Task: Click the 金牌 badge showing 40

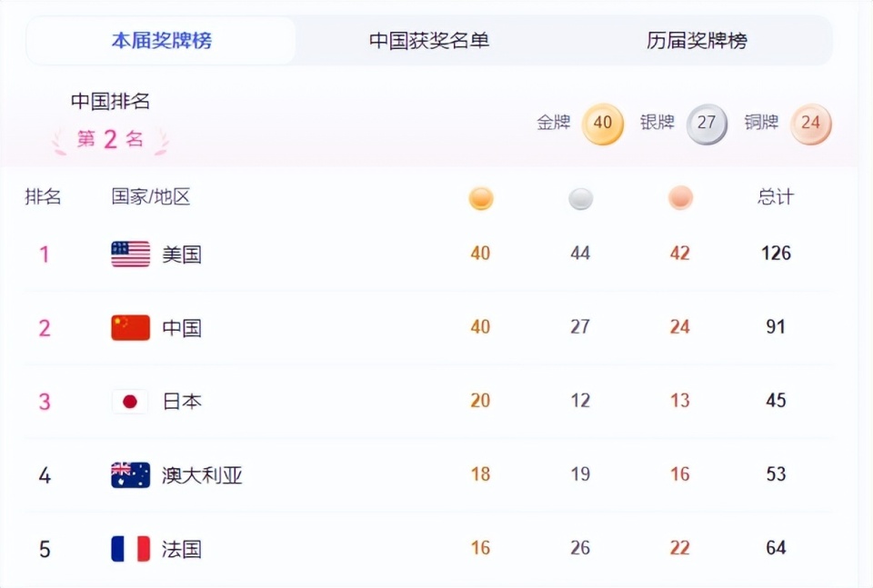Action: 602,124
